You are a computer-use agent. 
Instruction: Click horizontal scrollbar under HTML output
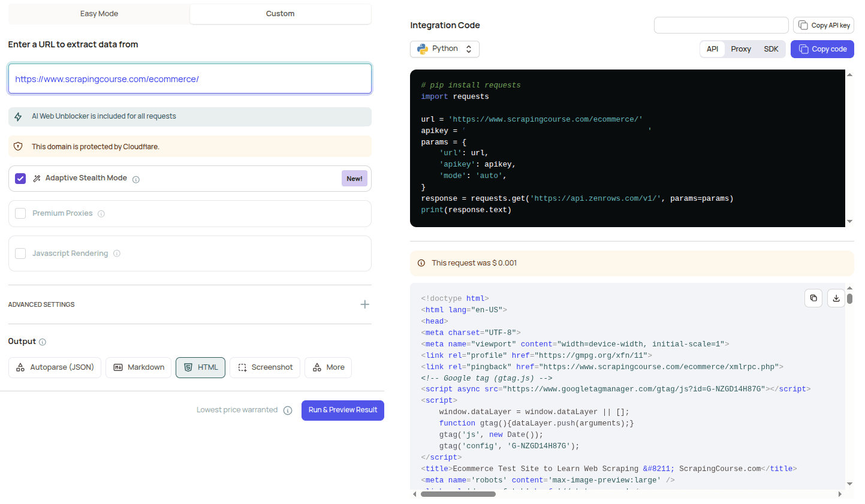click(x=458, y=494)
